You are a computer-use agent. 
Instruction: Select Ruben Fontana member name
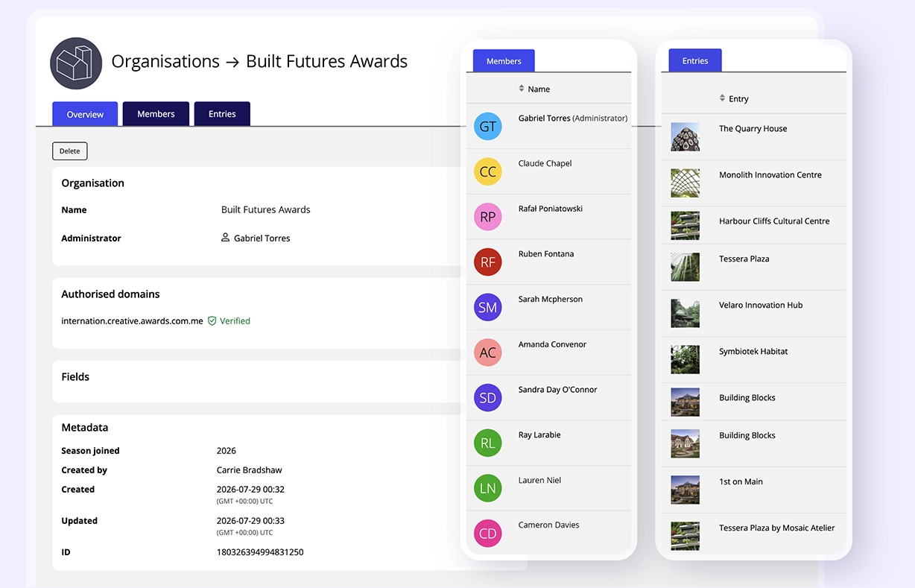546,254
